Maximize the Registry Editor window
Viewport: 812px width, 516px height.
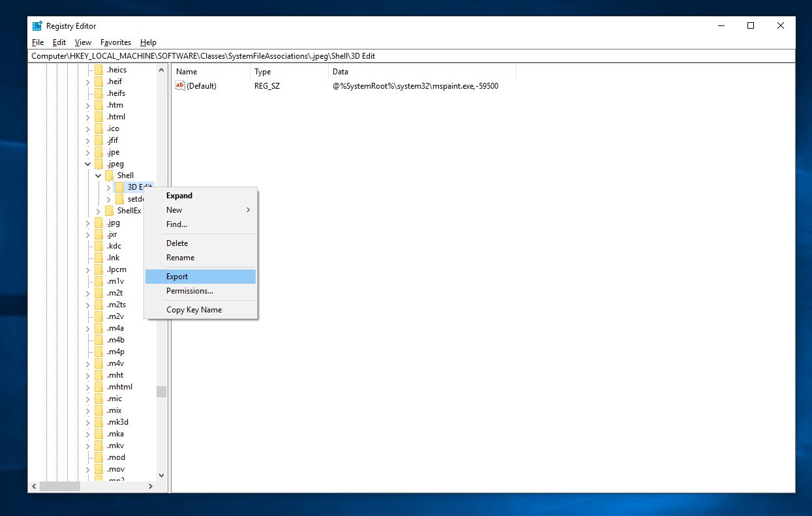tap(751, 26)
